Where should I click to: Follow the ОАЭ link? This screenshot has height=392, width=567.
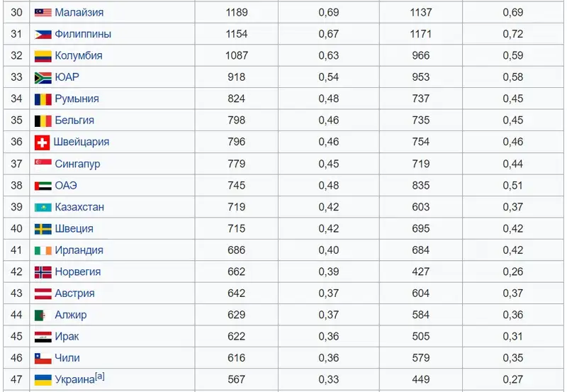66,186
